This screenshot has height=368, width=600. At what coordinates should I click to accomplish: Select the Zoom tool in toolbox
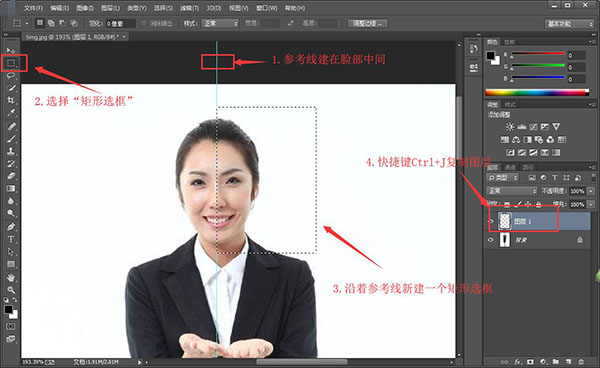11,290
